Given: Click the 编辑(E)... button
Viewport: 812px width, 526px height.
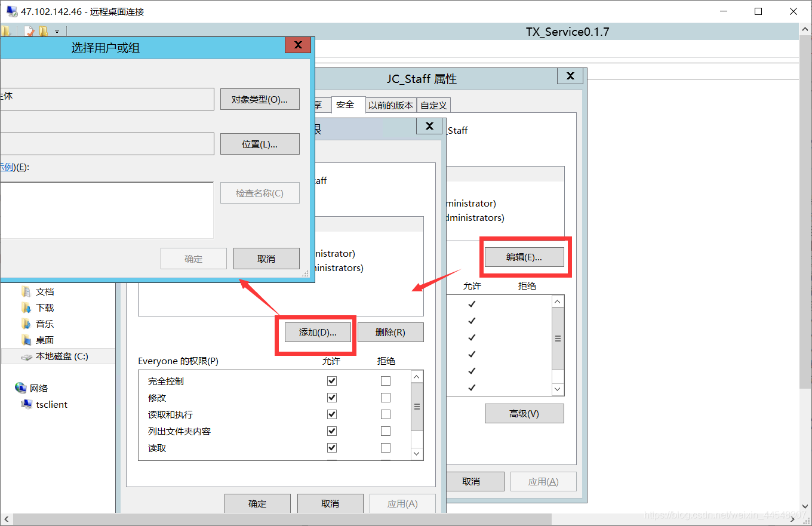Looking at the screenshot, I should pyautogui.click(x=524, y=257).
